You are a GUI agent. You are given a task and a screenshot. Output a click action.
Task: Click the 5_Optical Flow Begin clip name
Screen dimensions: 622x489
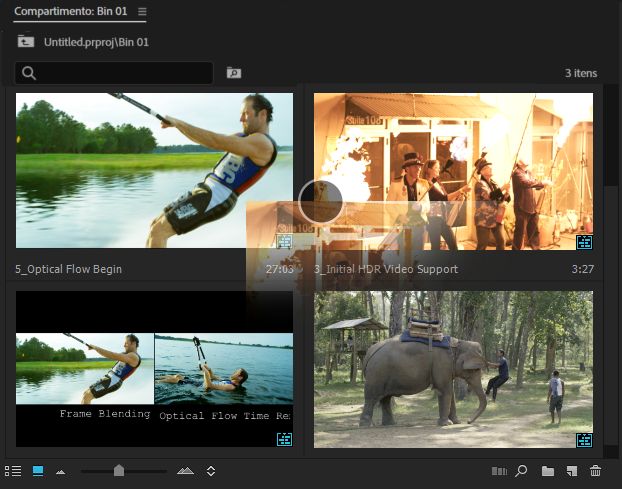pos(68,269)
